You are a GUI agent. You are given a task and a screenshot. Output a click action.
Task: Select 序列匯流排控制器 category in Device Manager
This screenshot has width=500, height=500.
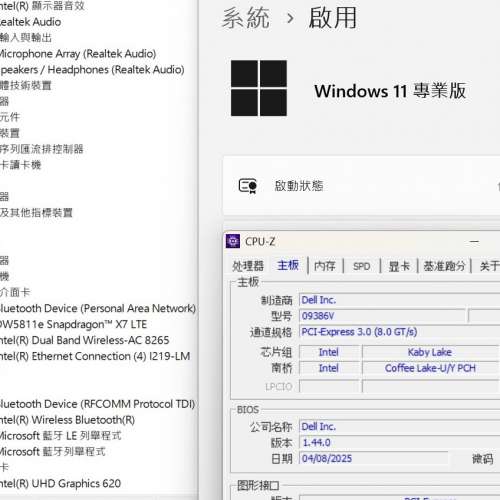pyautogui.click(x=42, y=149)
